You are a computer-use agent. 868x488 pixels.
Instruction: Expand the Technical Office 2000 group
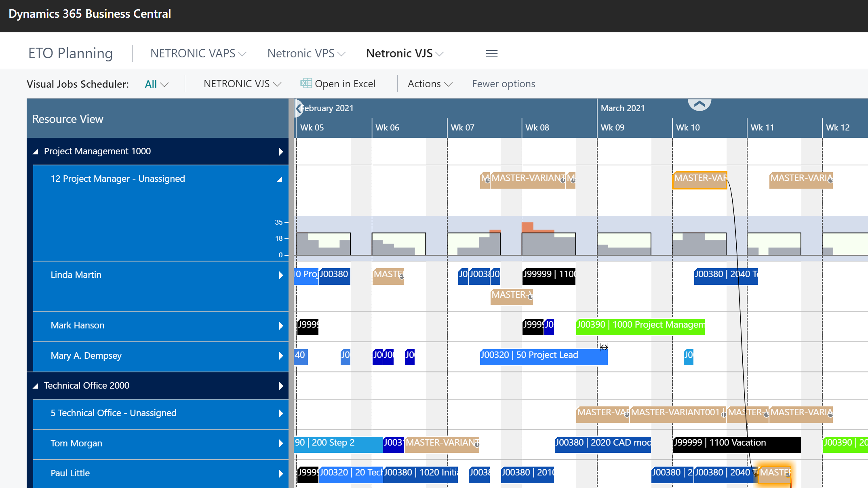pyautogui.click(x=36, y=385)
